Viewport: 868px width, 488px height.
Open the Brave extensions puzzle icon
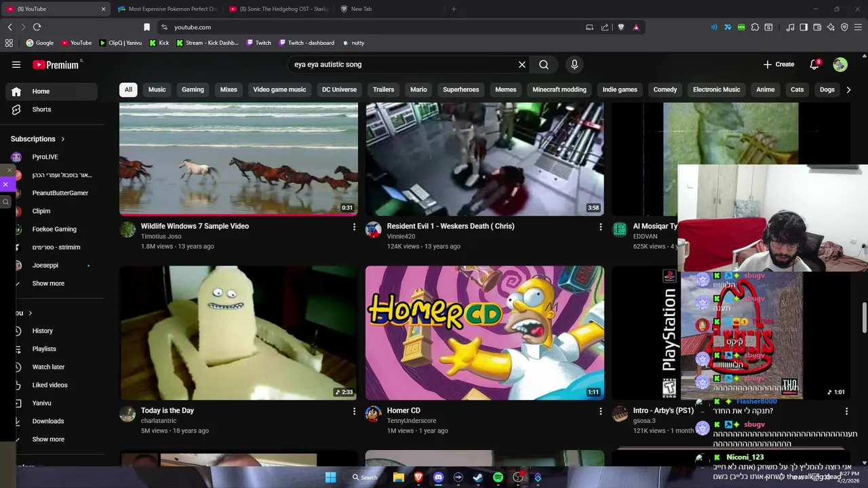755,27
